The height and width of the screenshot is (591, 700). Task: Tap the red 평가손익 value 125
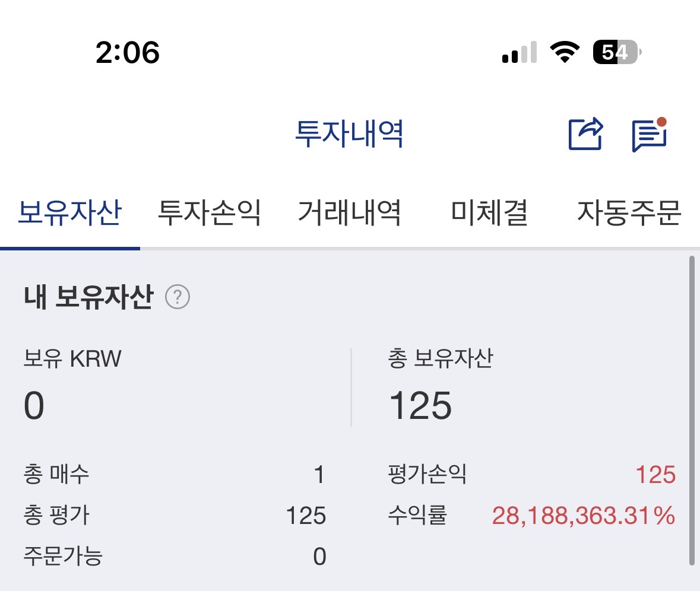pyautogui.click(x=655, y=475)
